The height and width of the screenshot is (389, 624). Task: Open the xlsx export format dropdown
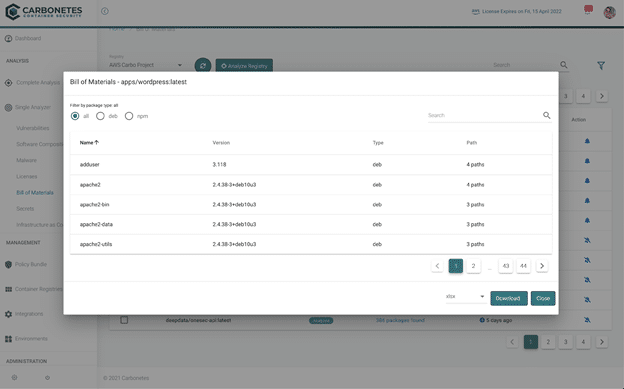click(x=466, y=297)
